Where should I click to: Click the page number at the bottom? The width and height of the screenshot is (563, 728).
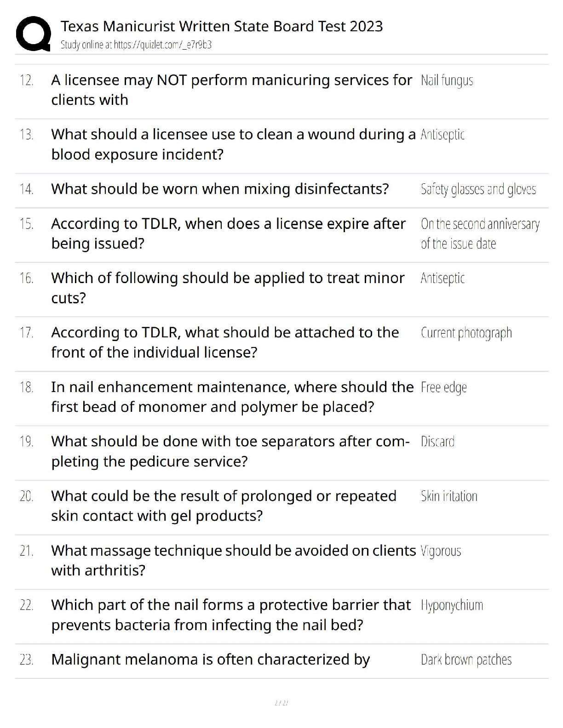tap(281, 703)
